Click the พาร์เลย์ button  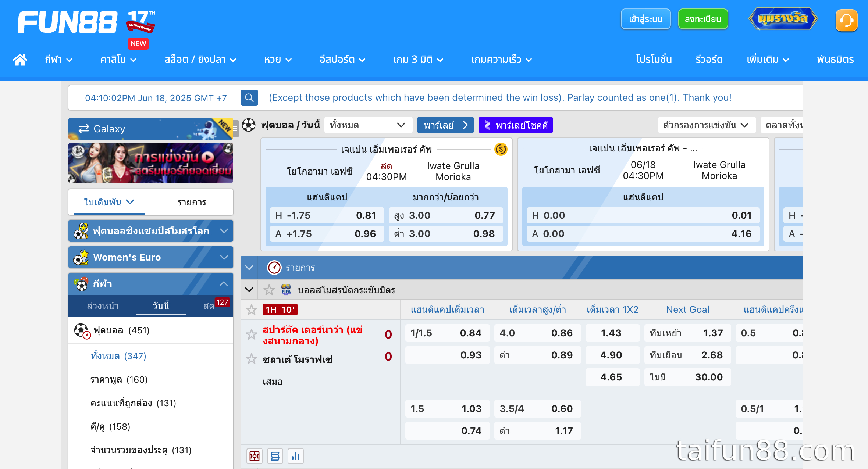click(x=445, y=125)
